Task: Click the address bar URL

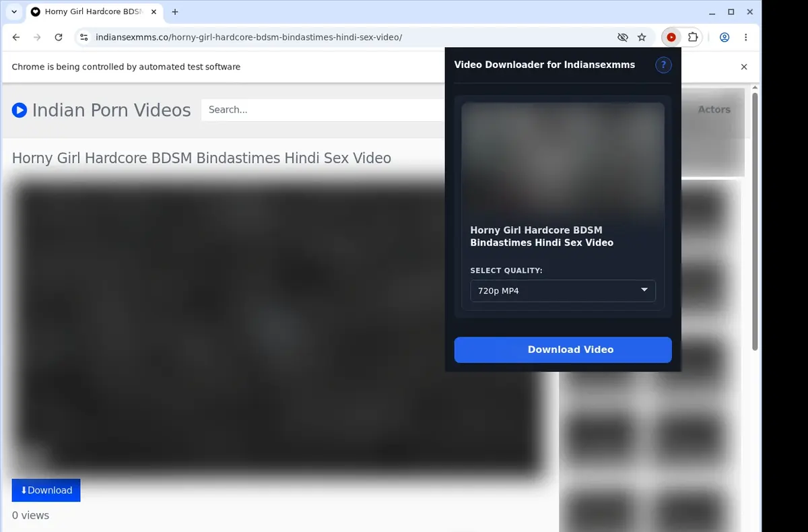Action: (x=248, y=37)
